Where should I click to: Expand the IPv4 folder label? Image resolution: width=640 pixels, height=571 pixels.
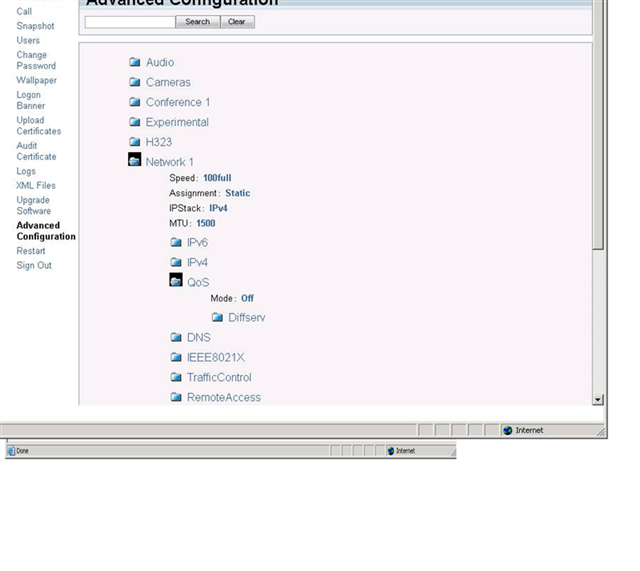[x=197, y=262]
